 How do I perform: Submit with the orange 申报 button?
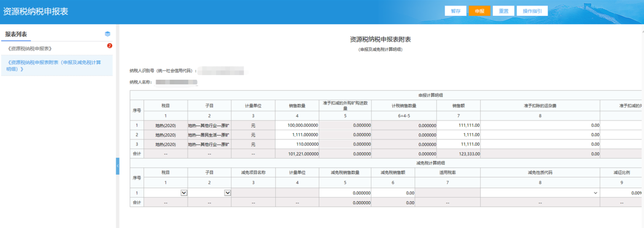[479, 11]
